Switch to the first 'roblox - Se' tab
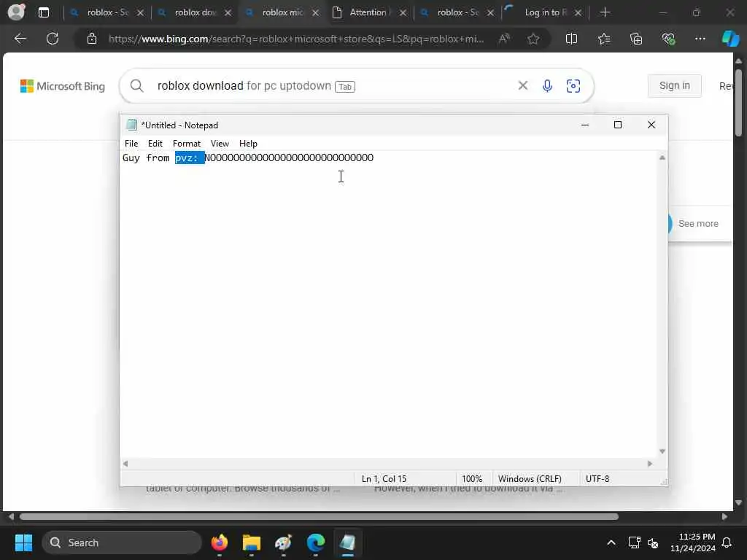This screenshot has width=747, height=560. point(107,12)
